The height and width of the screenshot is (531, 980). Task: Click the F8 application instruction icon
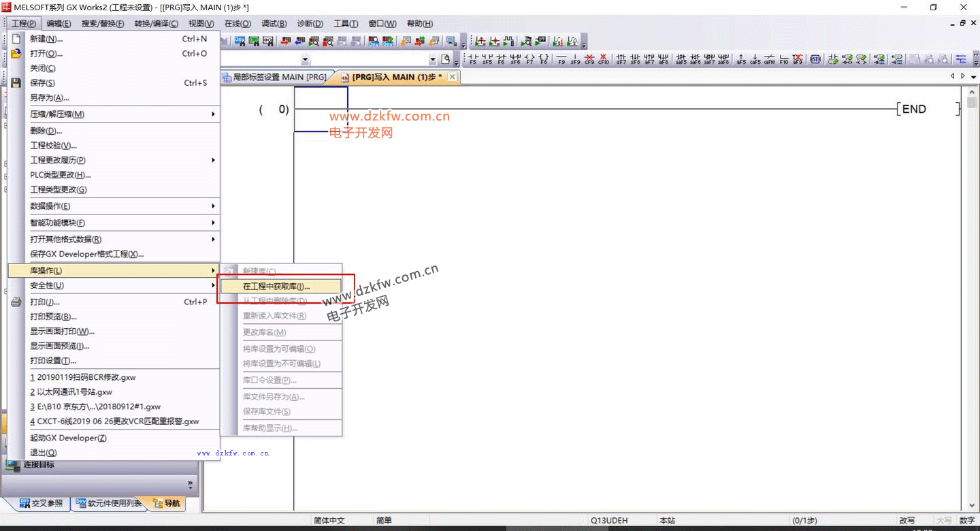[x=543, y=59]
